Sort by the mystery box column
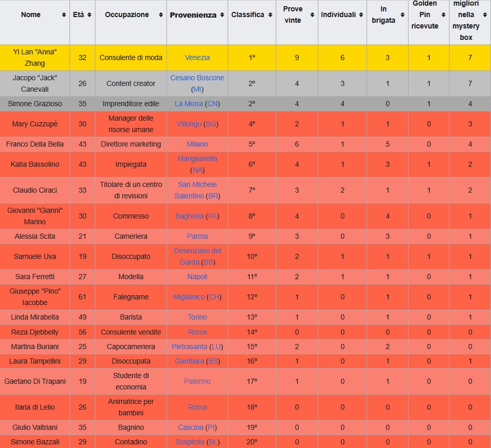The height and width of the screenshot is (448, 491). [x=485, y=15]
